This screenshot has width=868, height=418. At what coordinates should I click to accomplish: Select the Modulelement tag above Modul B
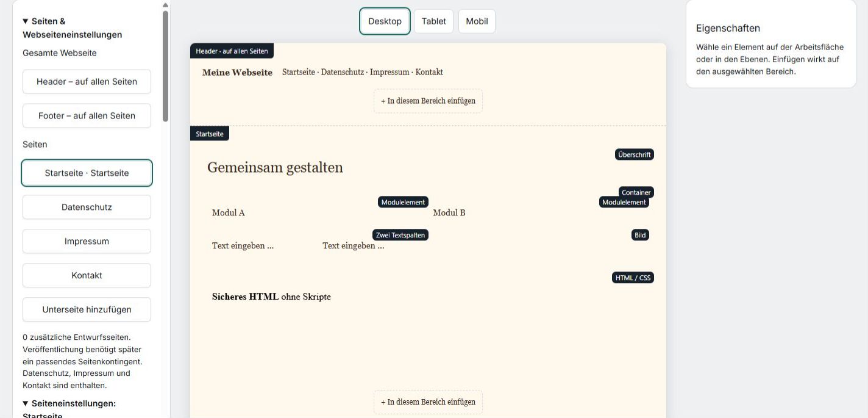pos(624,203)
